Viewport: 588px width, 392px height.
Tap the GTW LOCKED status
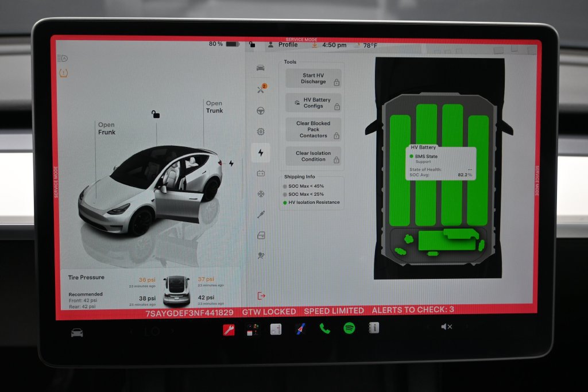point(269,312)
